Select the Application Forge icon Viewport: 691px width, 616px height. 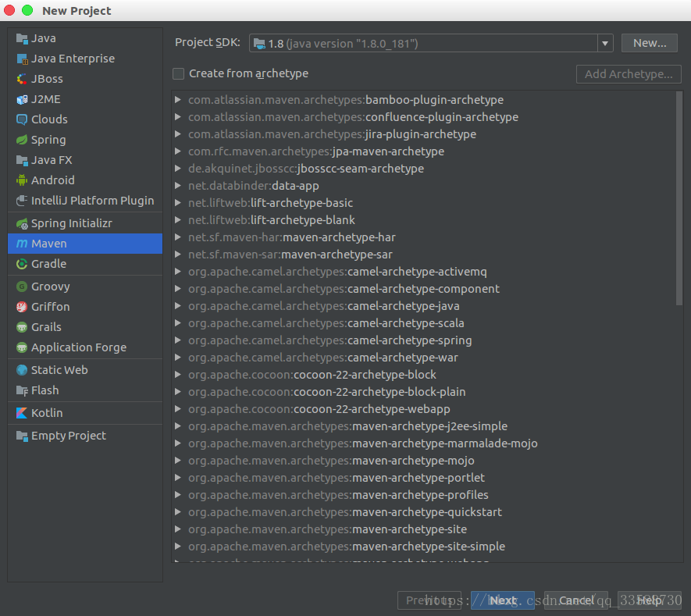[x=22, y=347]
